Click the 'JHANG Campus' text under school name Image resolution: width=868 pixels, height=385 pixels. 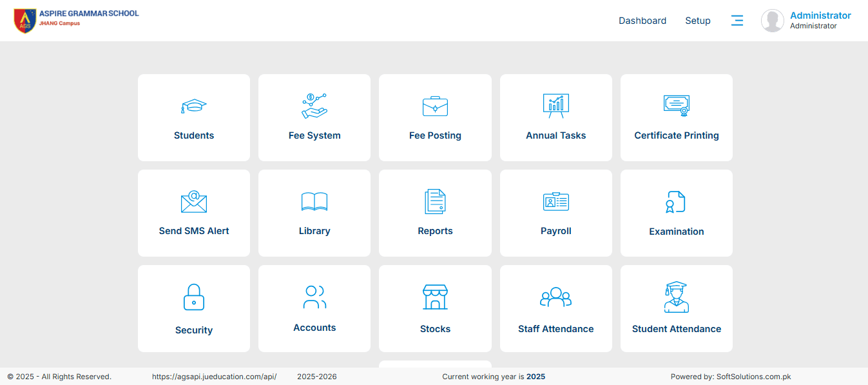pos(60,23)
